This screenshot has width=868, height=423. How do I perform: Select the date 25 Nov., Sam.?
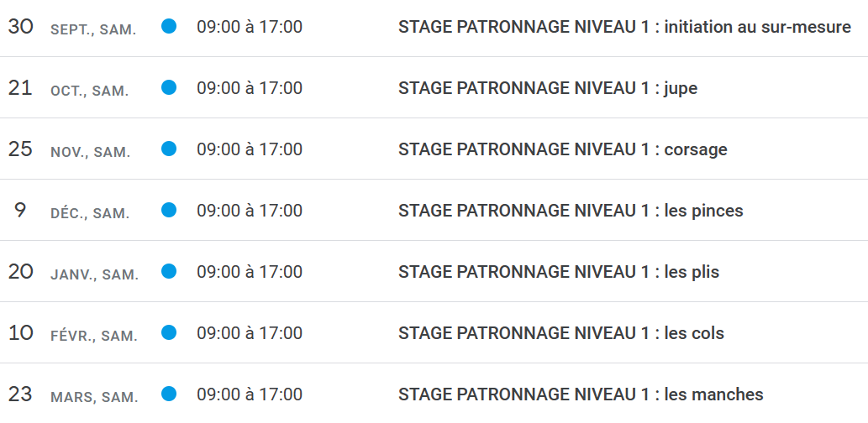(x=69, y=150)
